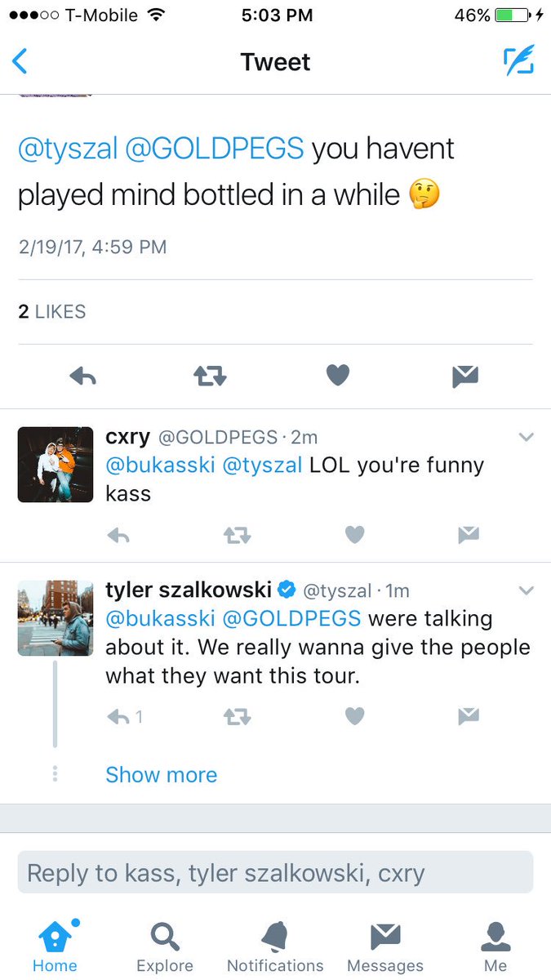Reply to cxry's tweet
Image resolution: width=551 pixels, height=980 pixels.
tap(119, 535)
